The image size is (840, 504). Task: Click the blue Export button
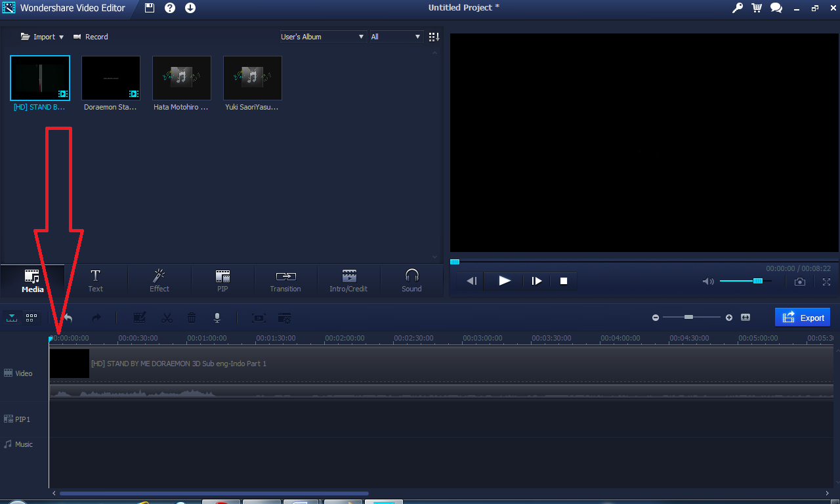pos(803,317)
